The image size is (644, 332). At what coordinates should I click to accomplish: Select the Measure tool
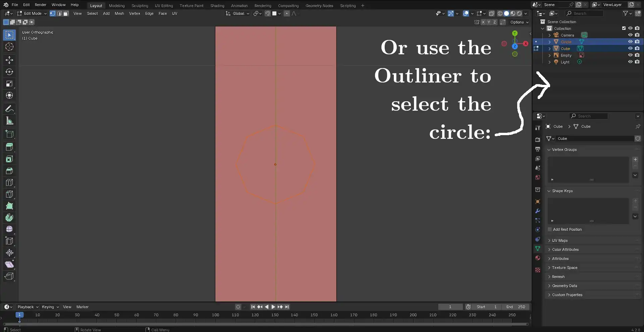[x=9, y=121]
